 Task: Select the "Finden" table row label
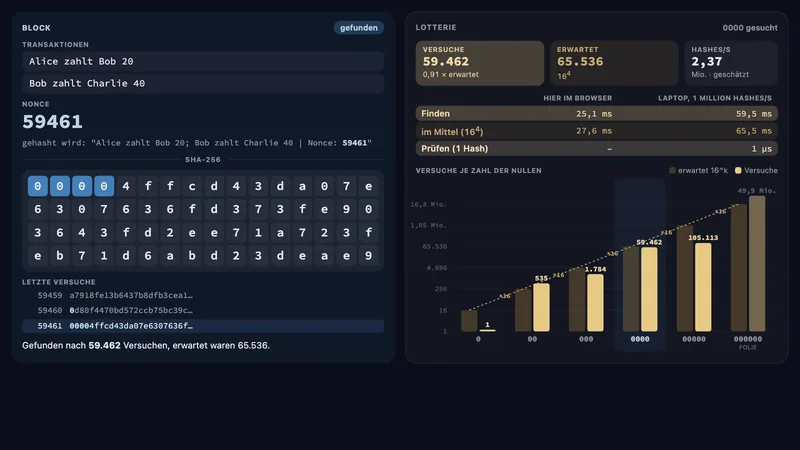click(x=435, y=114)
